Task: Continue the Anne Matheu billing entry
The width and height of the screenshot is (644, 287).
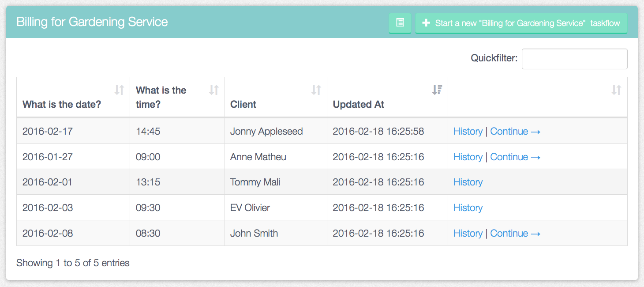Action: pos(515,157)
